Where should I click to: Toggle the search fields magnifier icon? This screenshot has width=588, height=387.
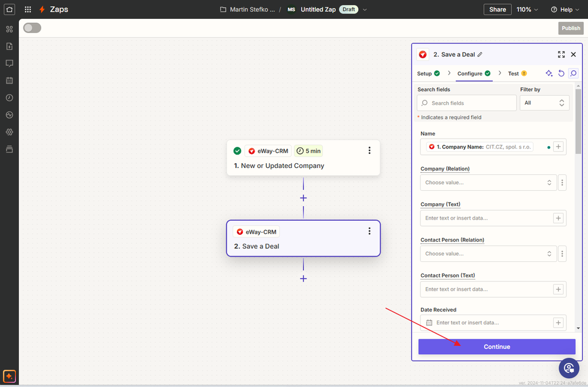point(573,73)
